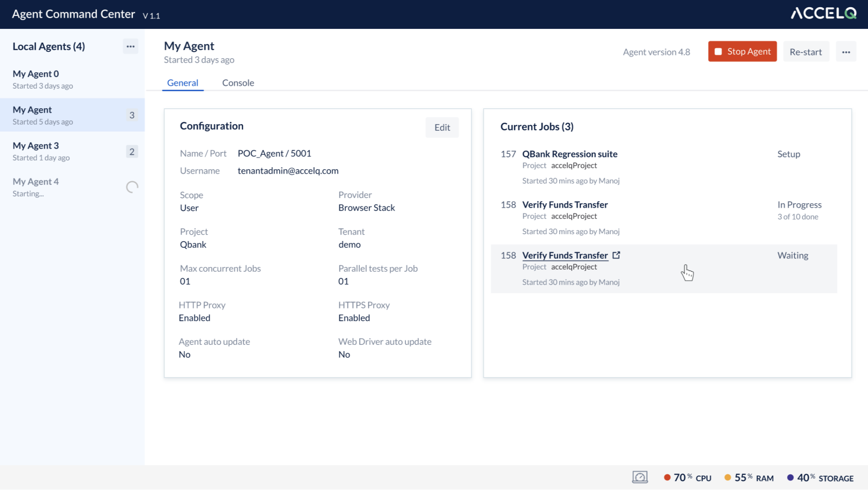Click external link icon next to Verify Funds Transfer
Screen dimensions: 868x490
(x=616, y=255)
